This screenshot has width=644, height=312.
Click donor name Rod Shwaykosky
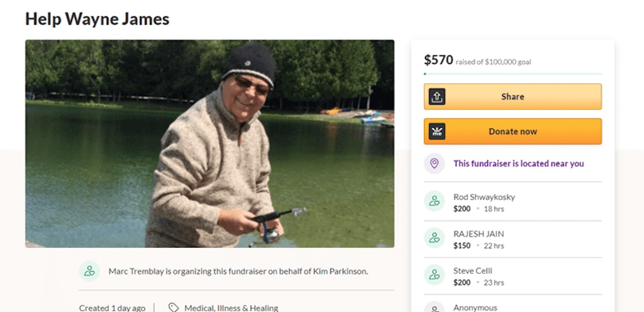[x=484, y=197]
